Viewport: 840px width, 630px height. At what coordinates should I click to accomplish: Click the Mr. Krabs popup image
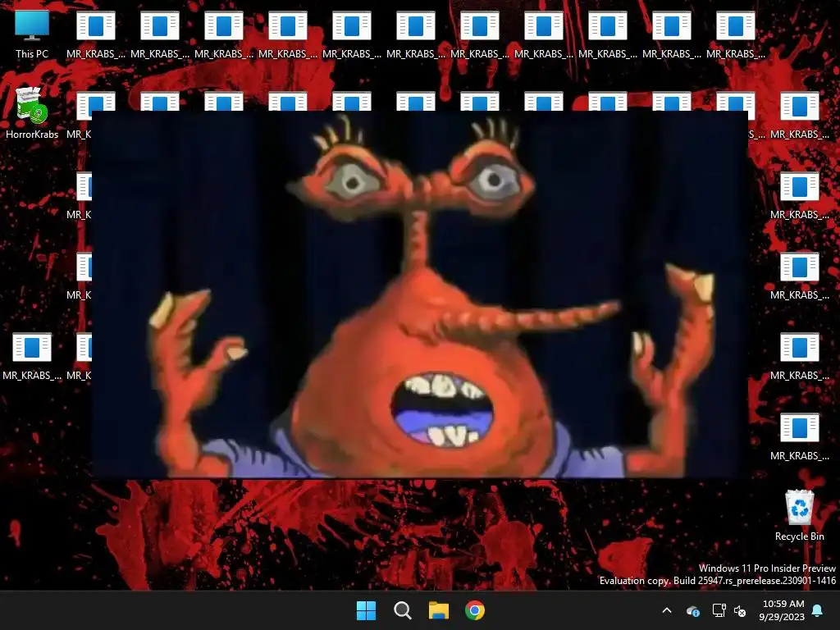coord(419,294)
